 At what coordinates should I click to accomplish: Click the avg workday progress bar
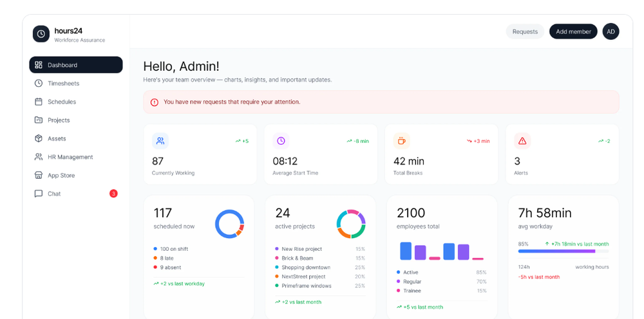click(x=563, y=251)
